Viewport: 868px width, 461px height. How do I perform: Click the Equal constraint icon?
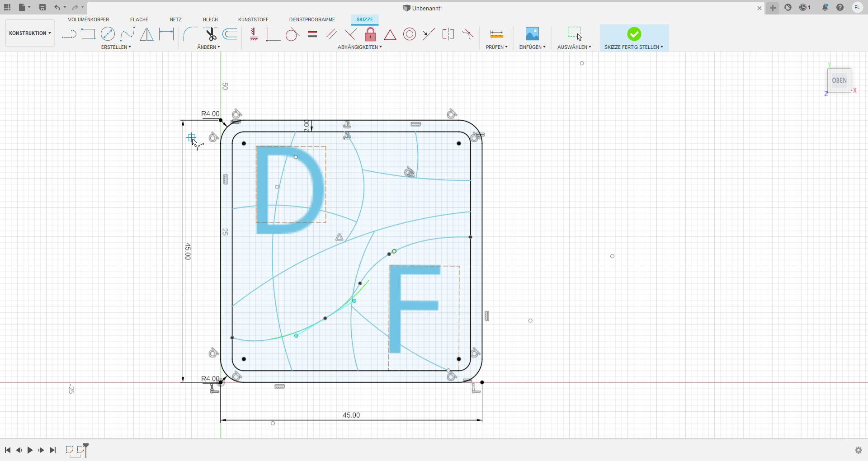pyautogui.click(x=312, y=34)
